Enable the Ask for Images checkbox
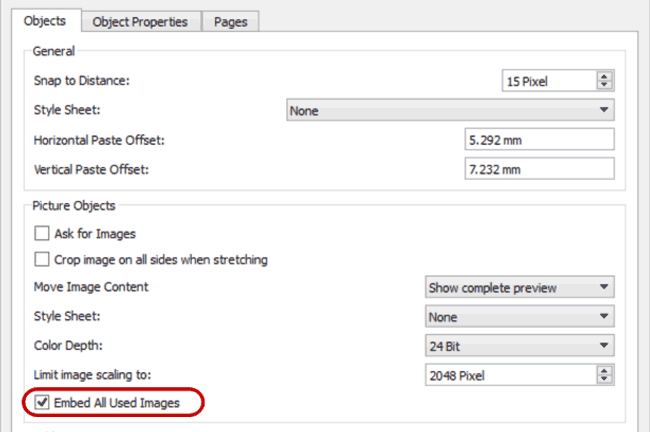This screenshot has height=432, width=650. pos(42,233)
